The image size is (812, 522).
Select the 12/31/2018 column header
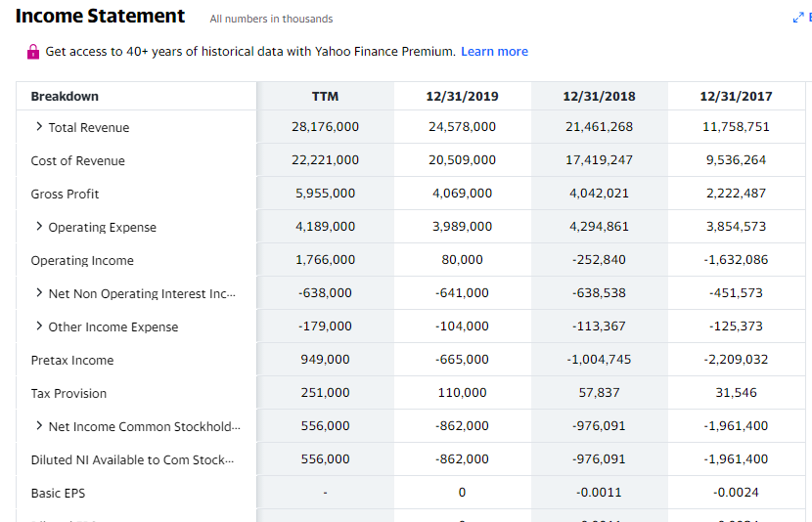(599, 96)
